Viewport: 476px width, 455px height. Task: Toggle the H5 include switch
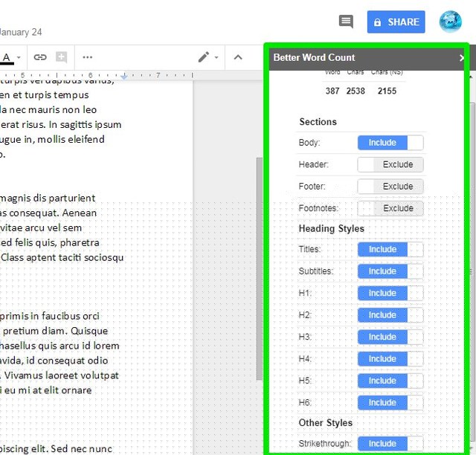[x=390, y=381]
